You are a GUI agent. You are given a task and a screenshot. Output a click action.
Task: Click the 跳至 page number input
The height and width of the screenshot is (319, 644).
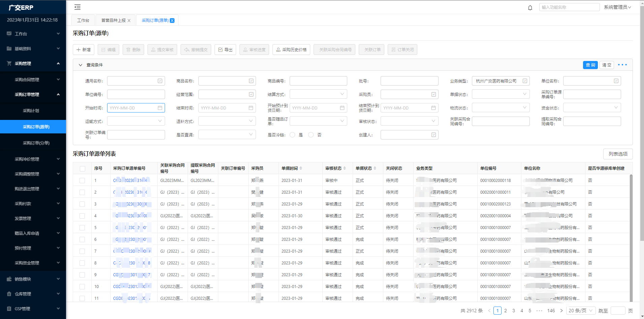(618, 311)
